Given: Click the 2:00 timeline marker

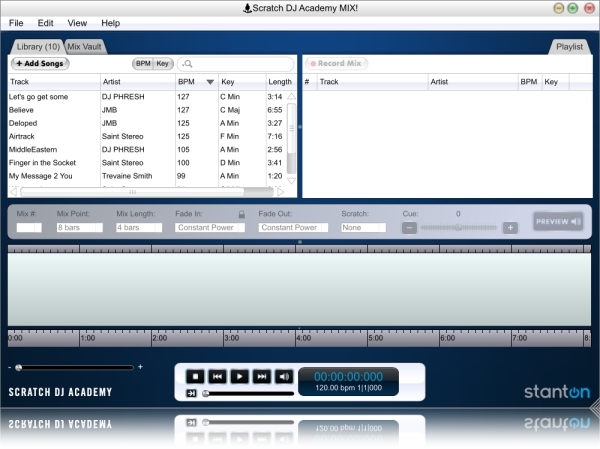Looking at the screenshot, I should tap(160, 338).
